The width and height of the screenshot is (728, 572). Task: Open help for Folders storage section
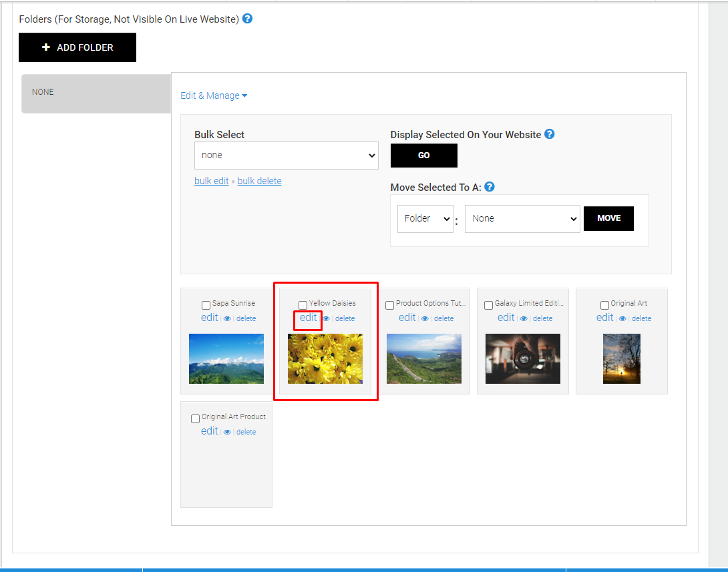click(x=247, y=19)
